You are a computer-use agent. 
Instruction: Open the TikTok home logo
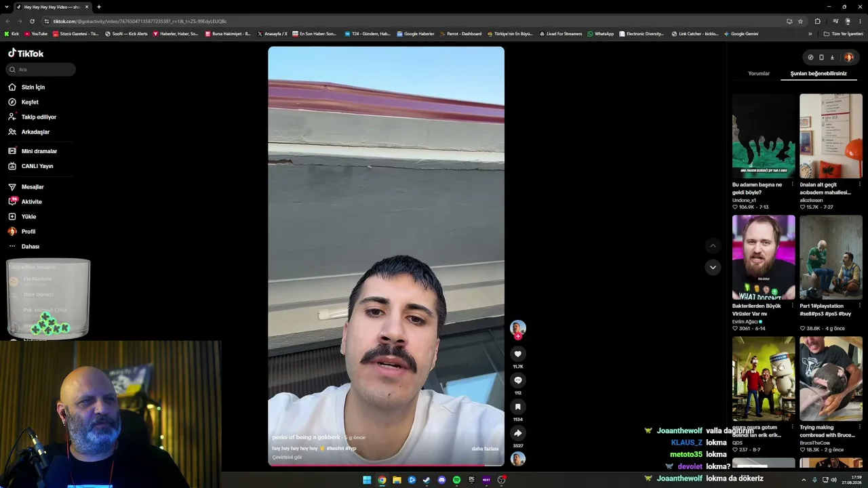pos(26,53)
